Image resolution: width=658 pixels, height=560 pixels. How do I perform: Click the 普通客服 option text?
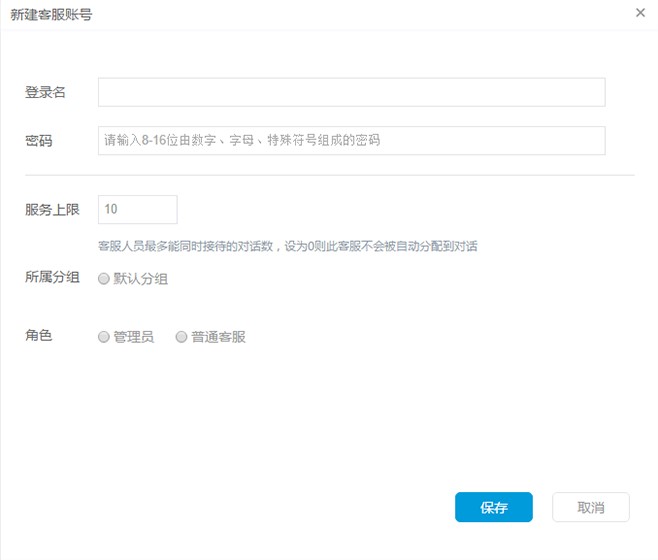click(218, 337)
